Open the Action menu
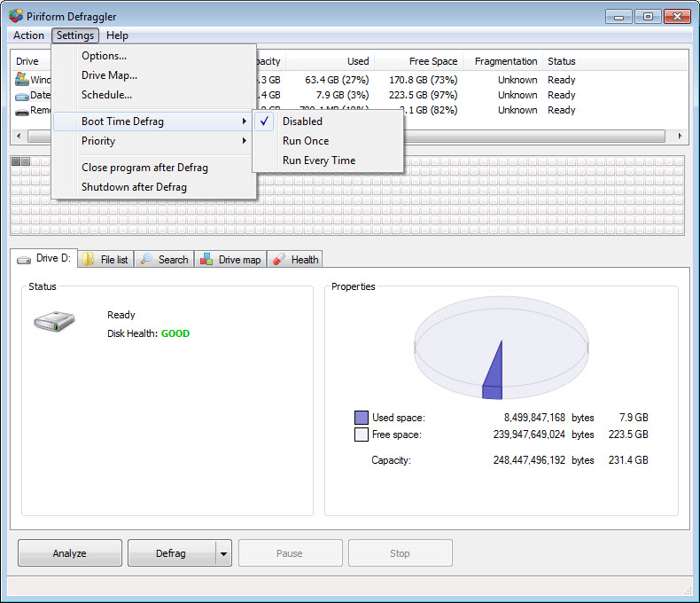This screenshot has height=603, width=700. click(28, 35)
